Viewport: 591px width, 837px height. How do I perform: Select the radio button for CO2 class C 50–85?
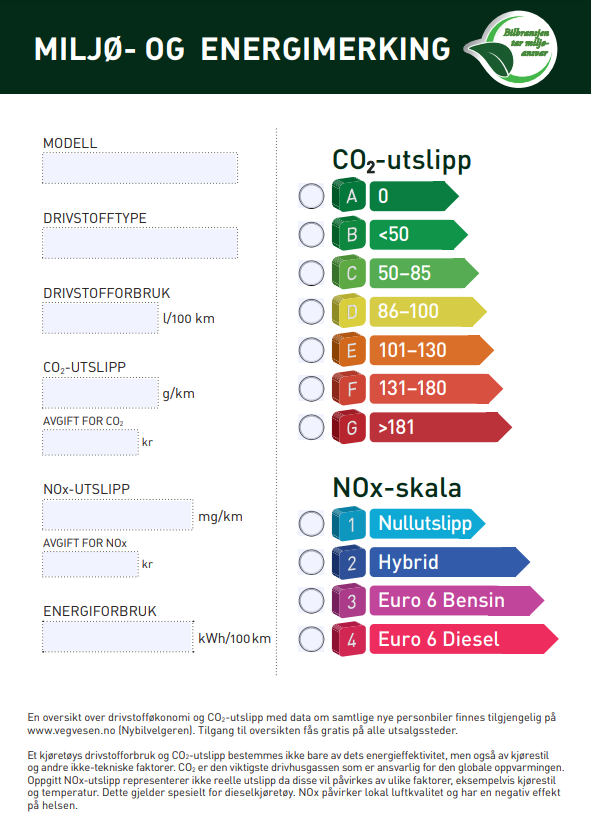pos(311,273)
